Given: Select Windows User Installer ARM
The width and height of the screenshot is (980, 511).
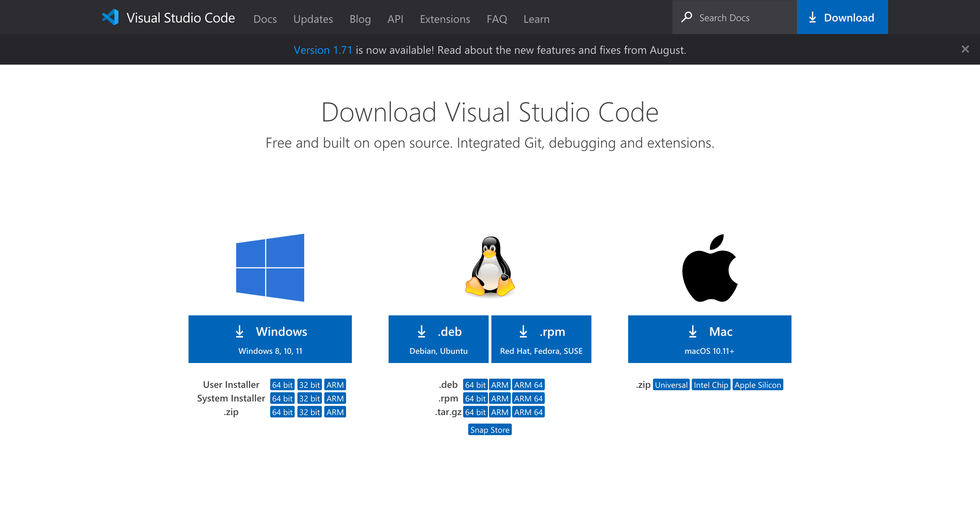Looking at the screenshot, I should (x=335, y=384).
